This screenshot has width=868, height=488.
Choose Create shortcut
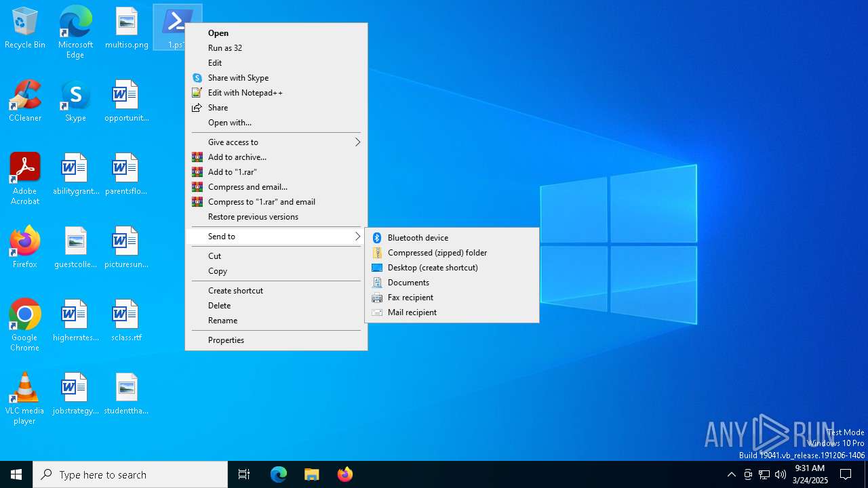tap(277, 291)
